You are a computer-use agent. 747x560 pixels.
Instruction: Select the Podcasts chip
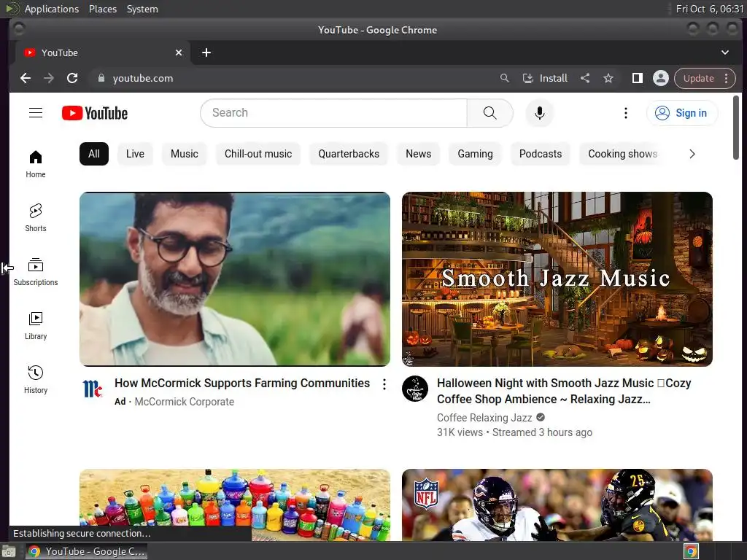pos(541,154)
